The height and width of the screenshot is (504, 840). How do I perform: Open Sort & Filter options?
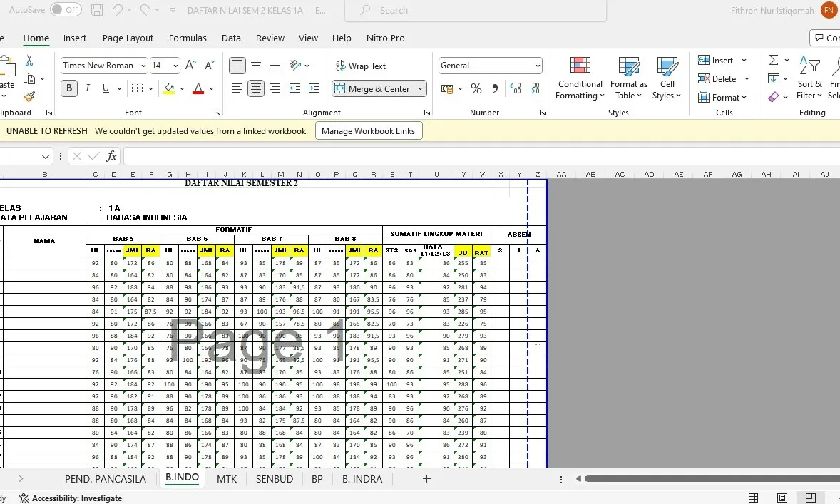click(809, 78)
